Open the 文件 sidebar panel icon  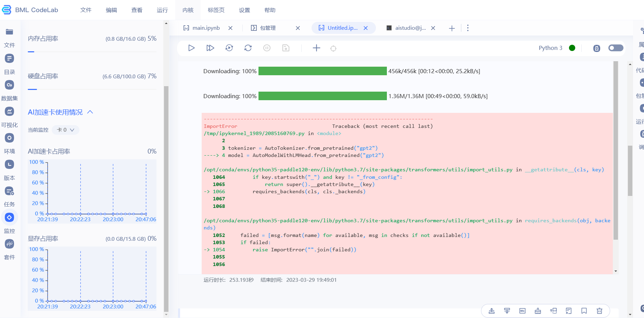(9, 32)
